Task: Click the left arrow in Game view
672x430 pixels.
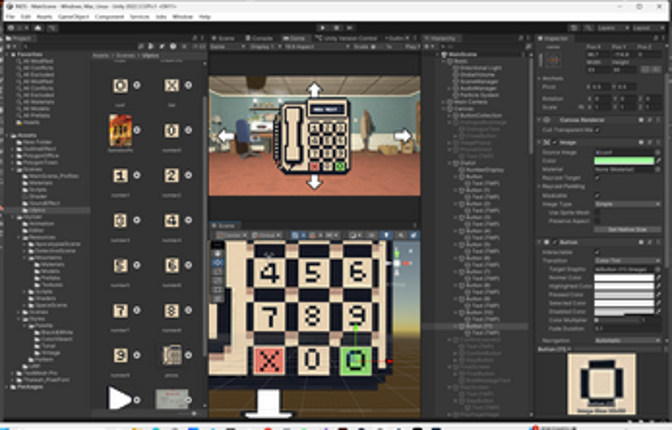Action: tap(226, 135)
